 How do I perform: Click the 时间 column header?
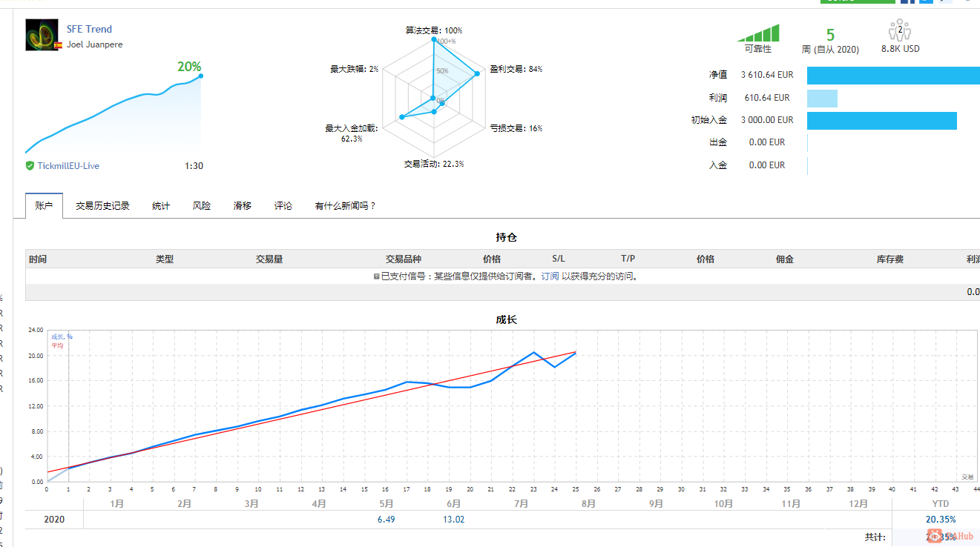(x=38, y=259)
